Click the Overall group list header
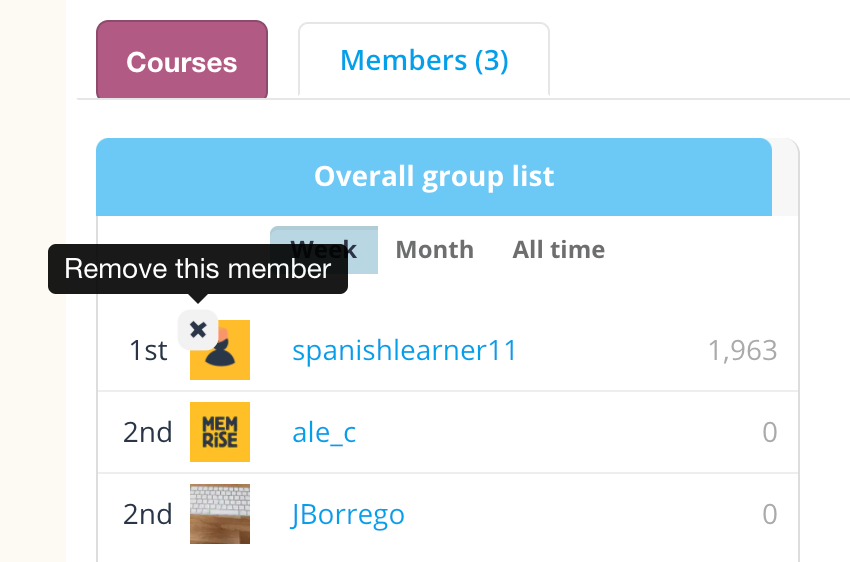Image resolution: width=850 pixels, height=562 pixels. click(434, 177)
